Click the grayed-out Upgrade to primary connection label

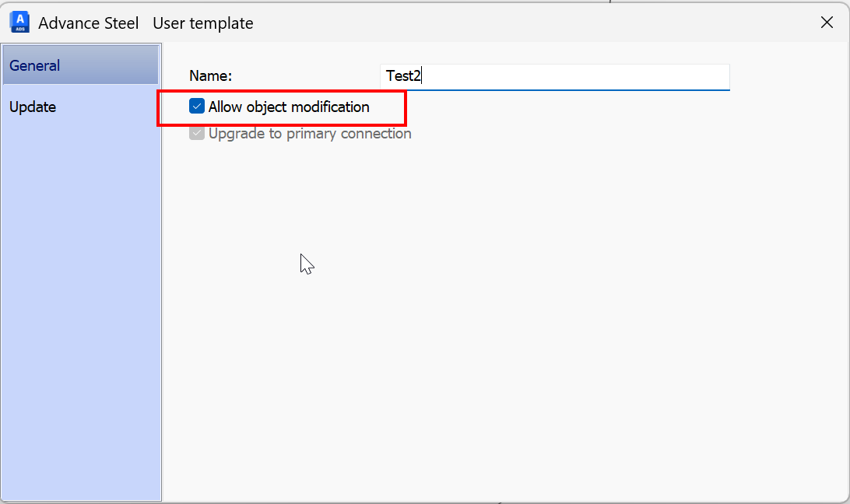coord(310,133)
